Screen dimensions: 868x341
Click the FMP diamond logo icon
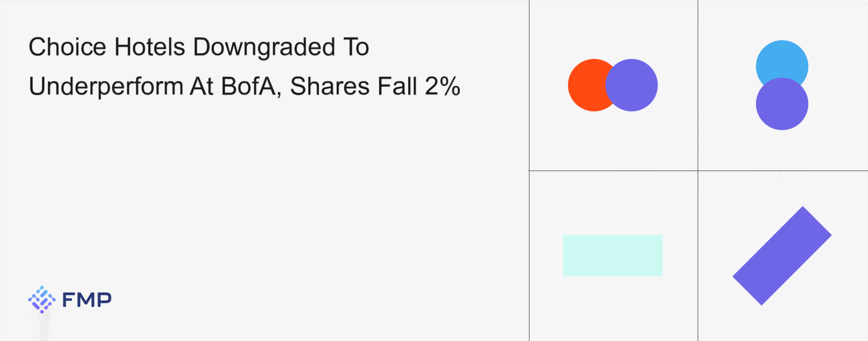pos(42,299)
